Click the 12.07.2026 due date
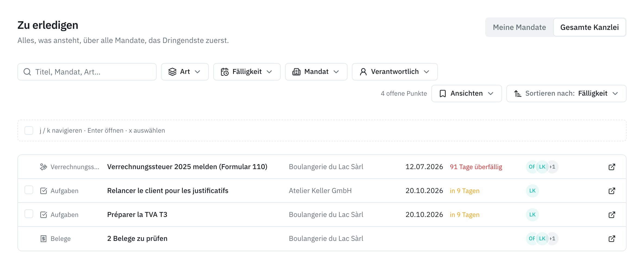 pos(424,167)
